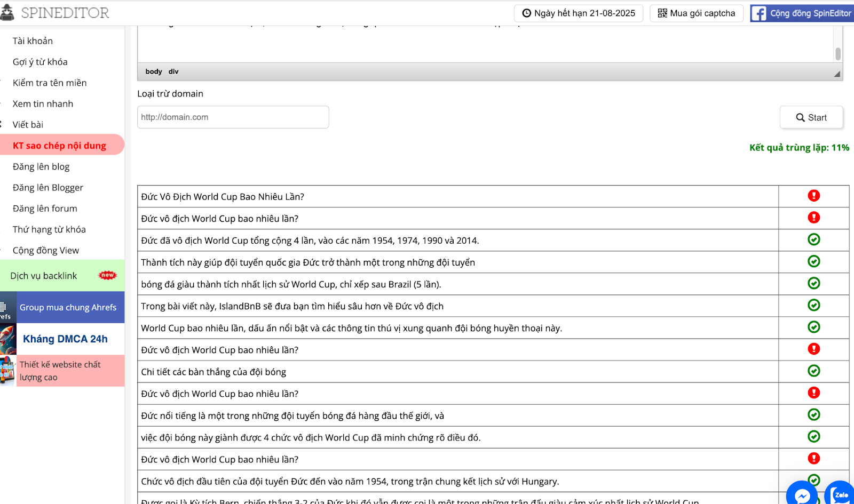Image resolution: width=854 pixels, height=504 pixels.
Task: Select row 'World Cup bao nhiêu lần, dấu ấn nổi bật'
Action: click(457, 328)
